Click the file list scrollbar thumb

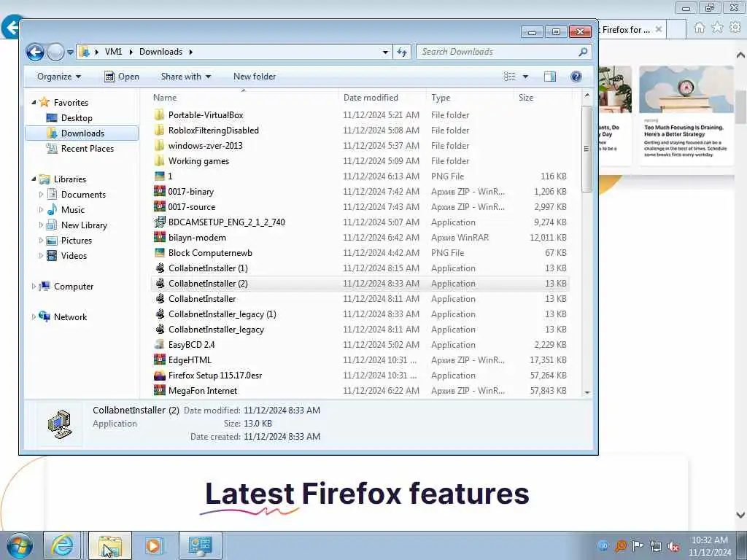587,149
